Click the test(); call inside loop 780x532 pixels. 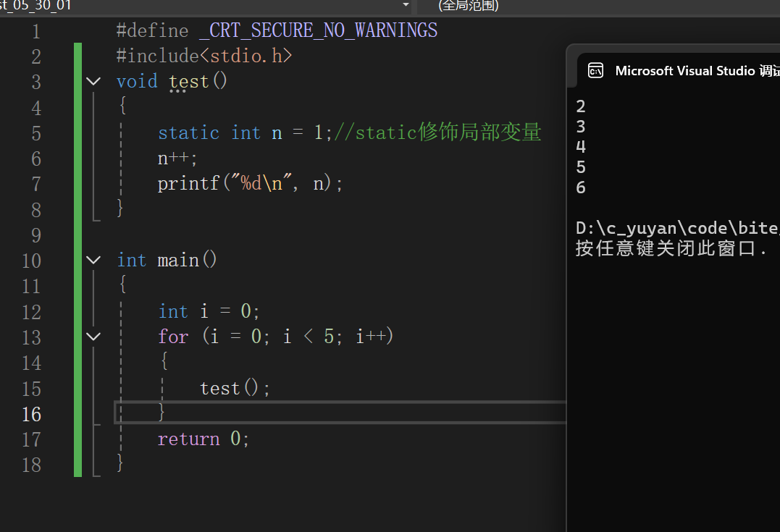(235, 388)
